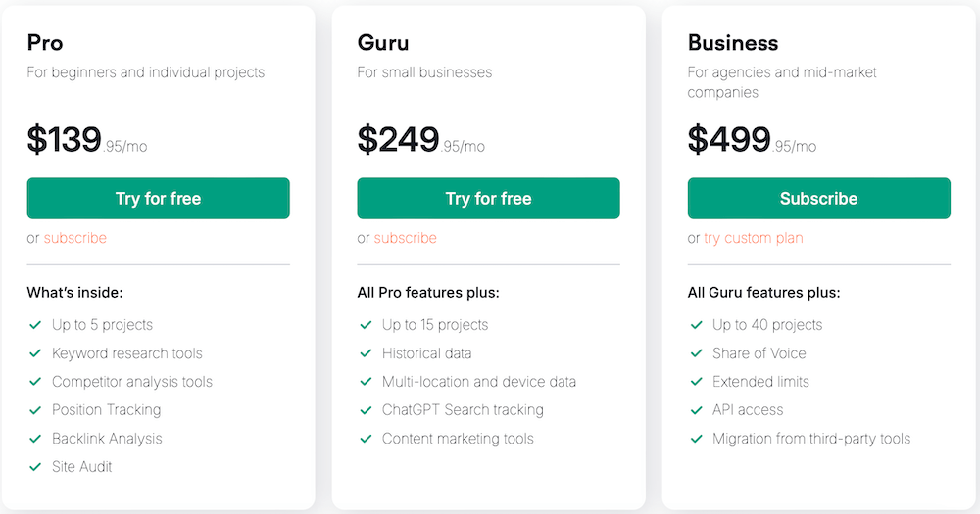Select the Pro plan heading
Screen dimensions: 980x514
point(45,43)
